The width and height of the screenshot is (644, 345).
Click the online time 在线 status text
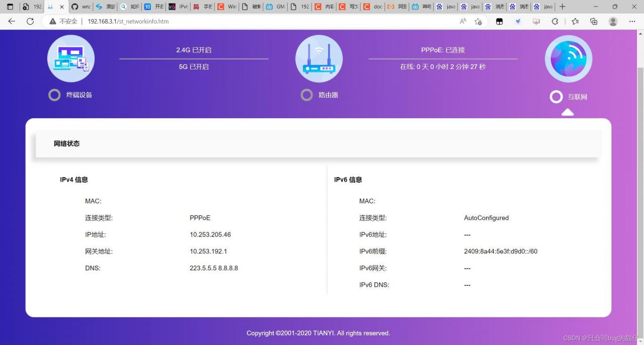tap(443, 66)
